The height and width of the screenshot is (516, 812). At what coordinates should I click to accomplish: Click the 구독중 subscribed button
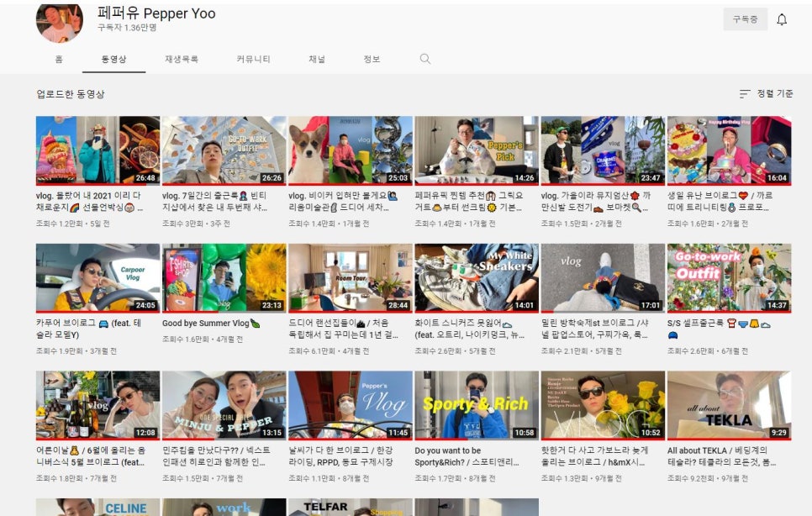point(746,19)
